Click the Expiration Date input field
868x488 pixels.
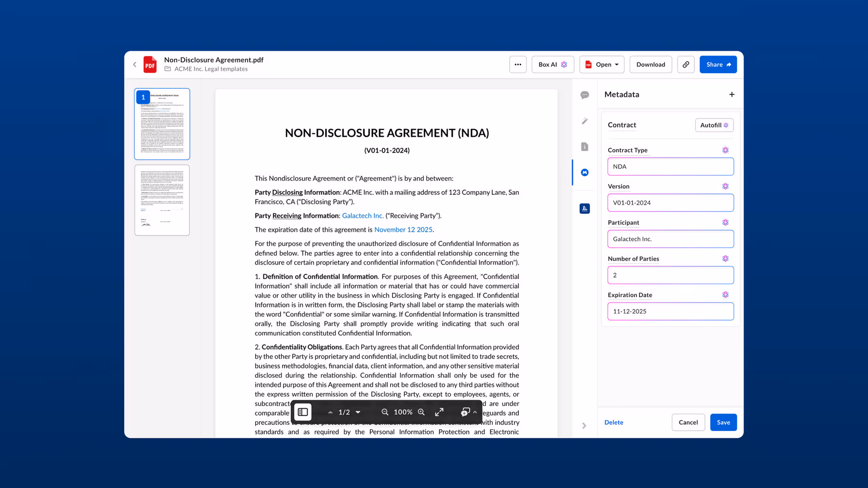(x=670, y=311)
